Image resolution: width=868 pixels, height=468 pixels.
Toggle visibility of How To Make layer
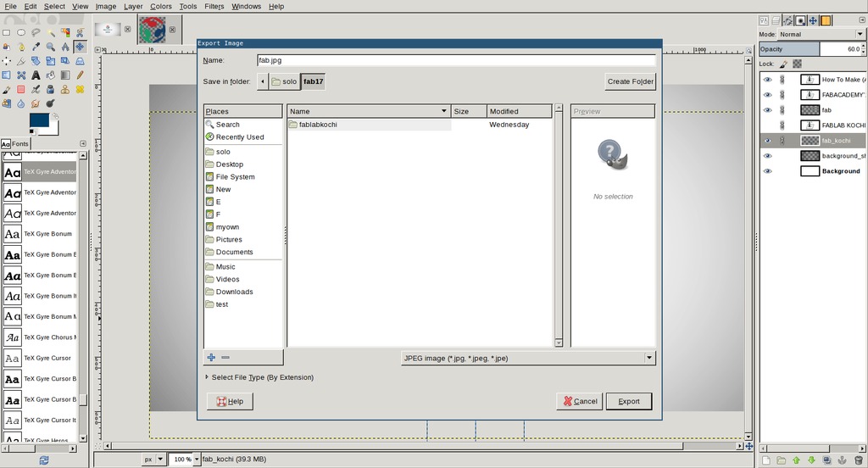tap(767, 80)
